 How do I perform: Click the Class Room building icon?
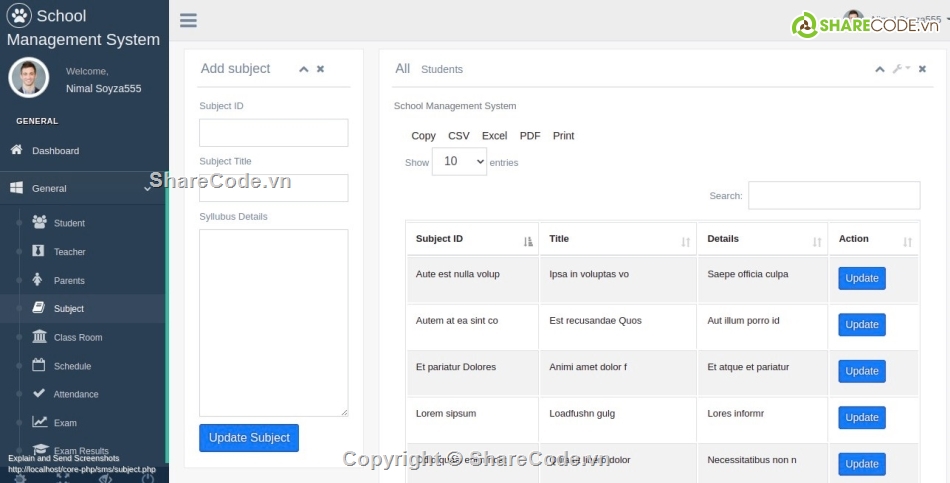39,337
